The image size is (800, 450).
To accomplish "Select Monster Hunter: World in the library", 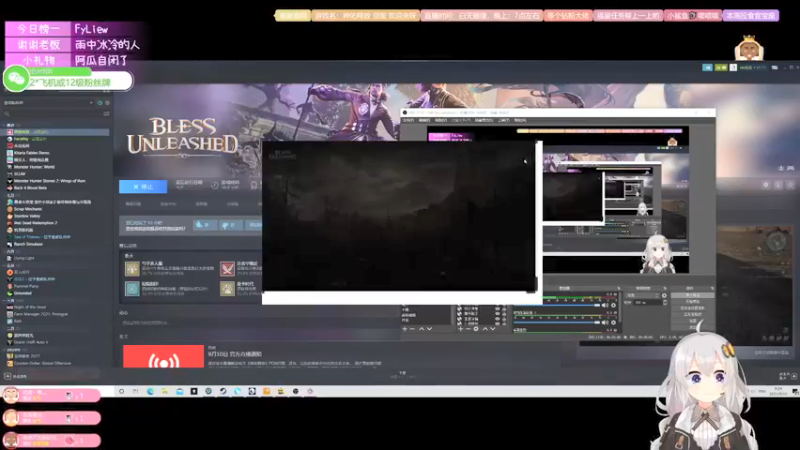I will point(34,167).
